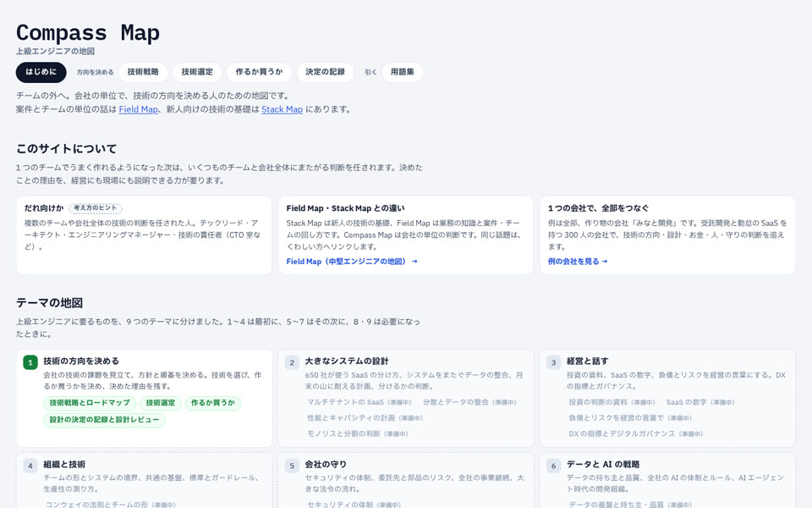Click the 組織と技術 card title

(64, 464)
